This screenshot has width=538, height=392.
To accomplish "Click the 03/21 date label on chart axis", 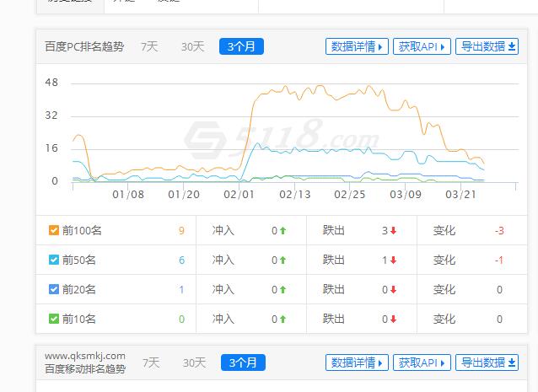I will pyautogui.click(x=460, y=195).
